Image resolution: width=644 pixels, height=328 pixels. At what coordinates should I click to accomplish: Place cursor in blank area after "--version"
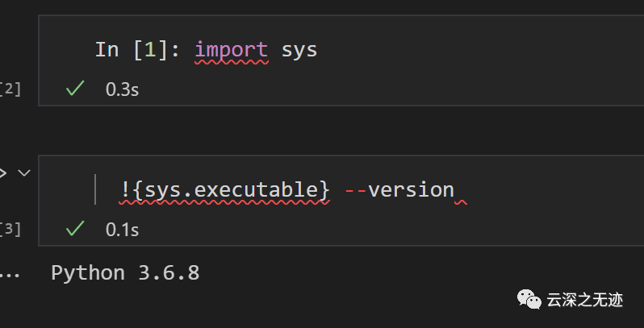549,190
